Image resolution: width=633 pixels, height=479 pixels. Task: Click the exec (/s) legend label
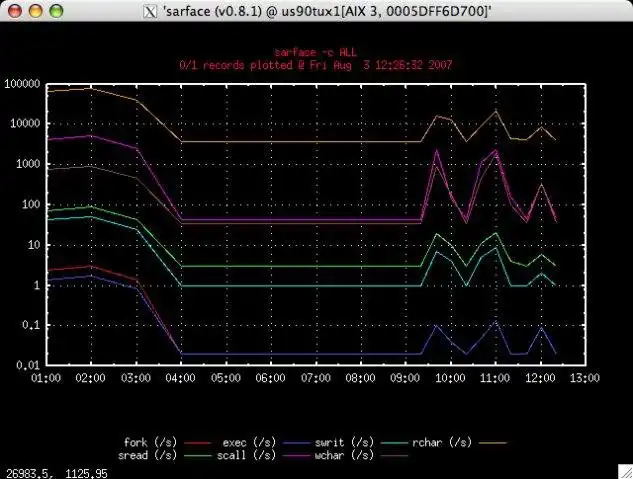tap(249, 443)
